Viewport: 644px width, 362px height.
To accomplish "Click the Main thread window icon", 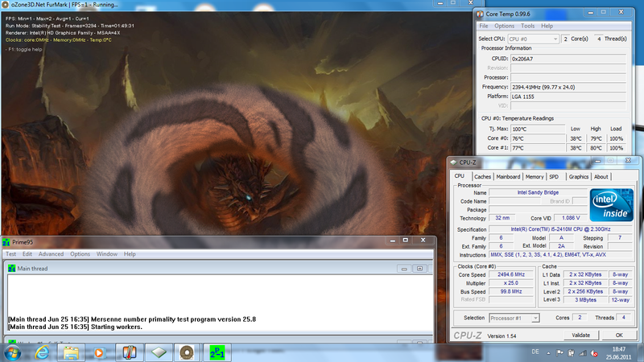I will pos(11,269).
